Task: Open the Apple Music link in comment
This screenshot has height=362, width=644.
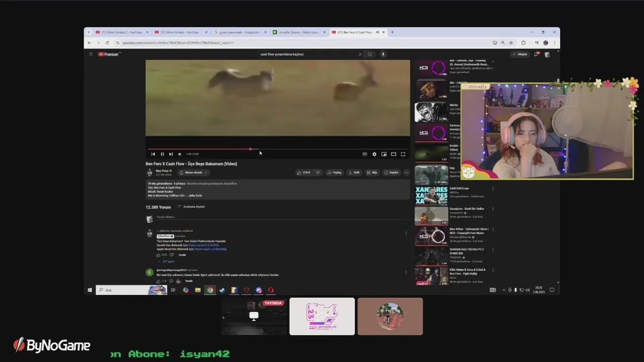Action: (x=210, y=249)
